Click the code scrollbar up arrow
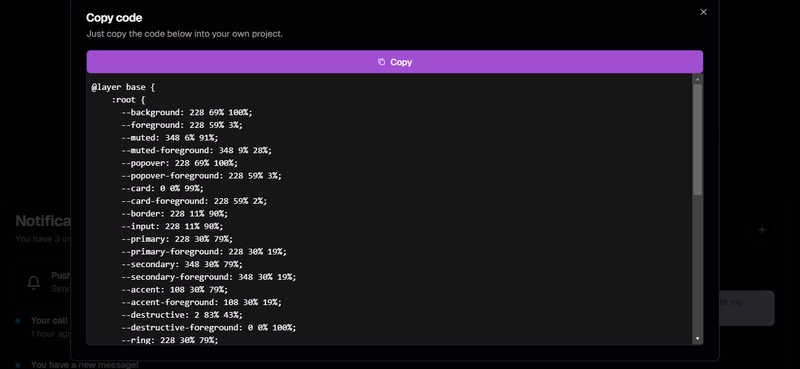800x369 pixels. coord(697,79)
